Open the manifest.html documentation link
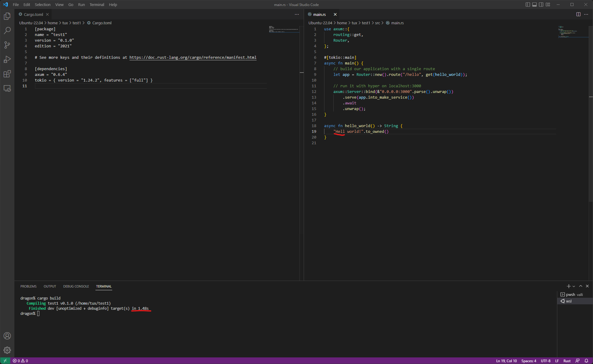 point(193,57)
